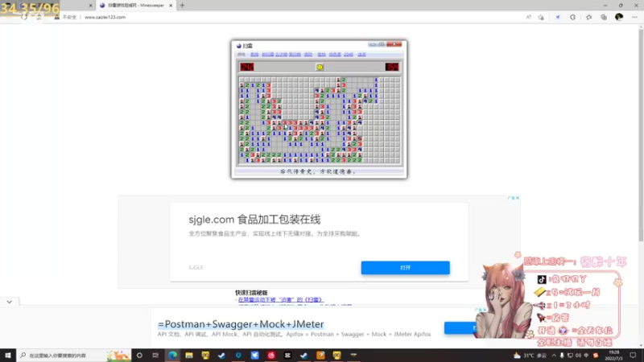Open Task View from the taskbar

pyautogui.click(x=155, y=356)
